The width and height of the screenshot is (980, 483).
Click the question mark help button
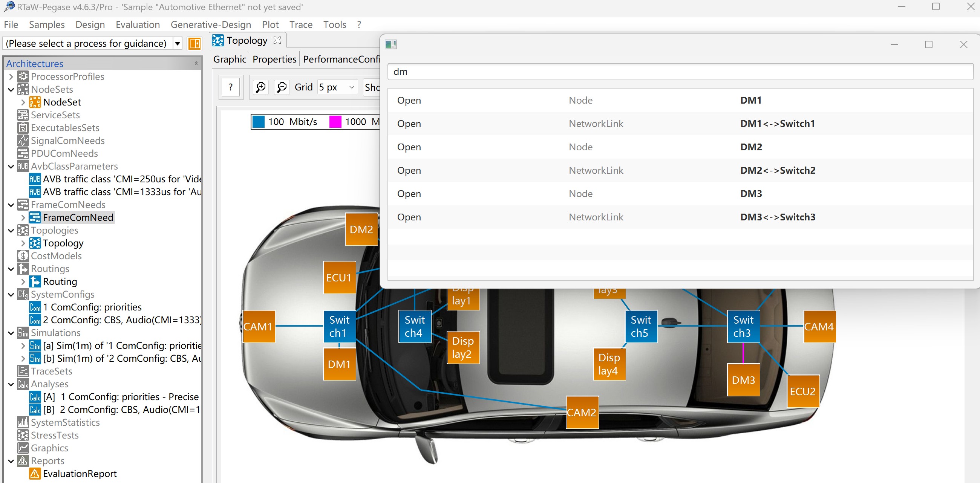click(x=231, y=87)
